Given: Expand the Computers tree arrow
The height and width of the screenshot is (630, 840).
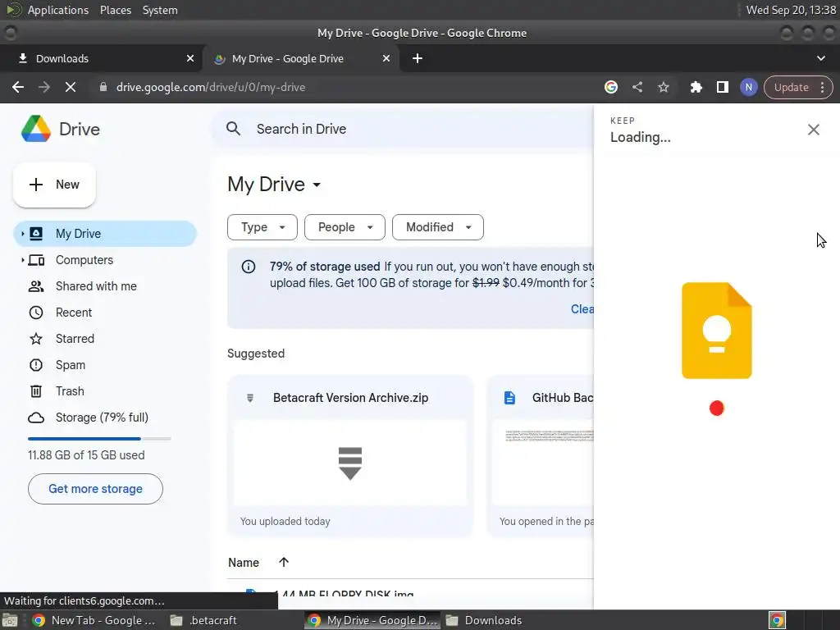Looking at the screenshot, I should [x=22, y=260].
